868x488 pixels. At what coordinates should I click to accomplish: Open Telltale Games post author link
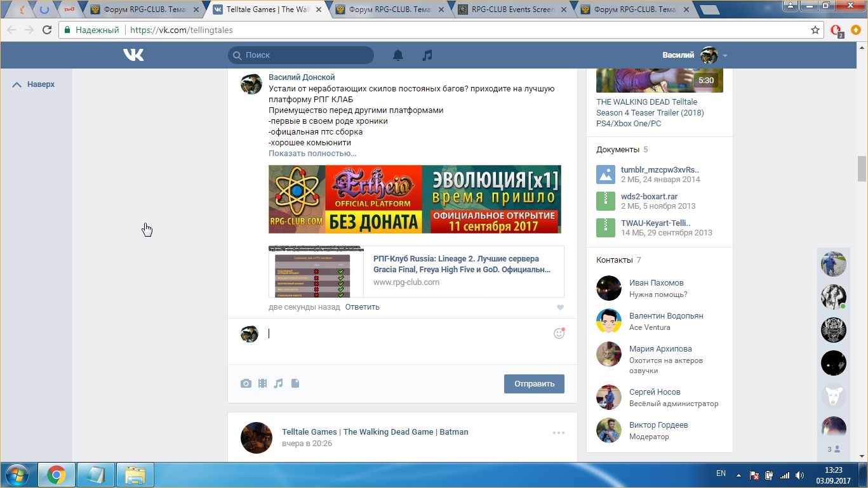(375, 432)
